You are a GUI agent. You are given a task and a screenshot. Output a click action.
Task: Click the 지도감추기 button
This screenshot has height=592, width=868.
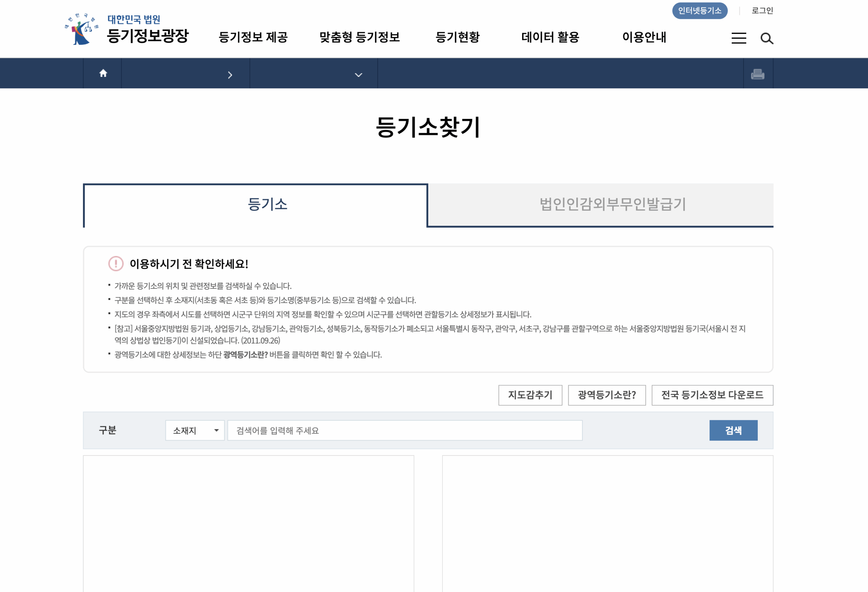530,395
